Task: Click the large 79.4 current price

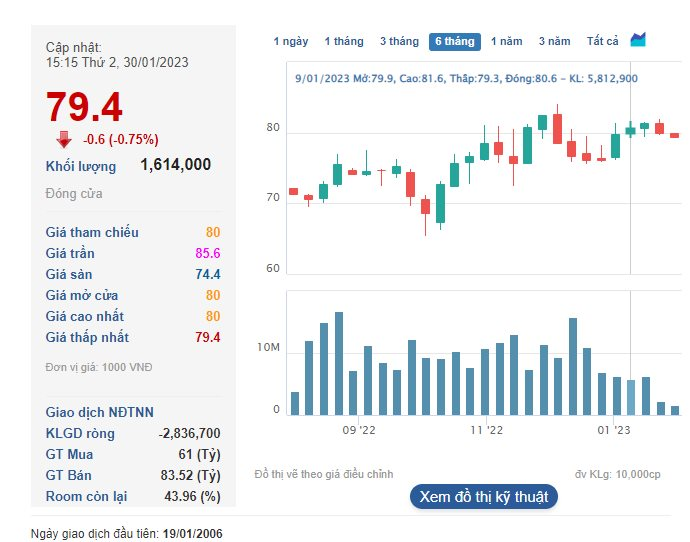Action: [x=84, y=107]
